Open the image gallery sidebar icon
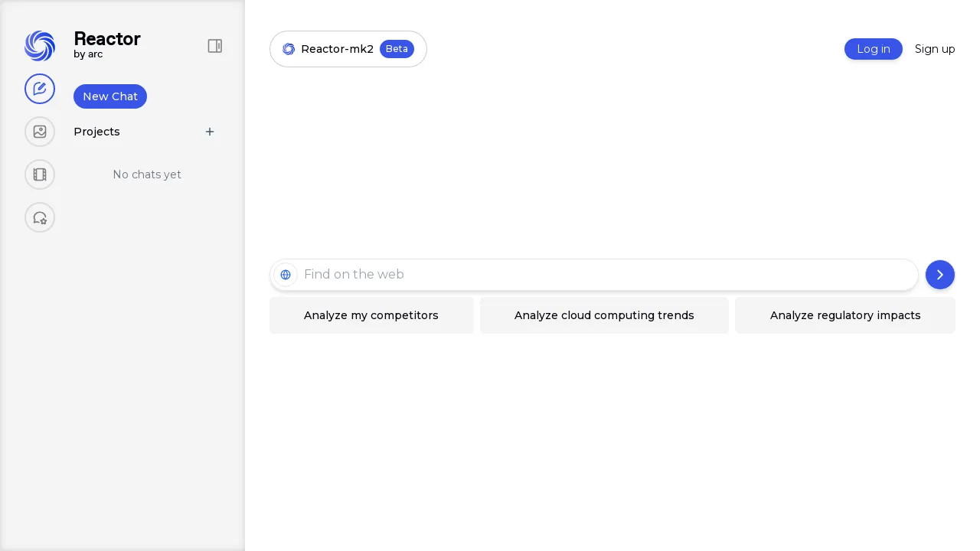This screenshot has height=551, width=980. pyautogui.click(x=40, y=132)
